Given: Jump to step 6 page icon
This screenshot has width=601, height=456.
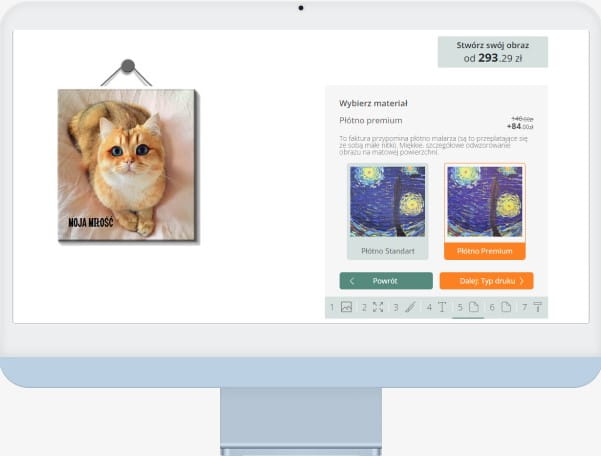Looking at the screenshot, I should click(506, 307).
